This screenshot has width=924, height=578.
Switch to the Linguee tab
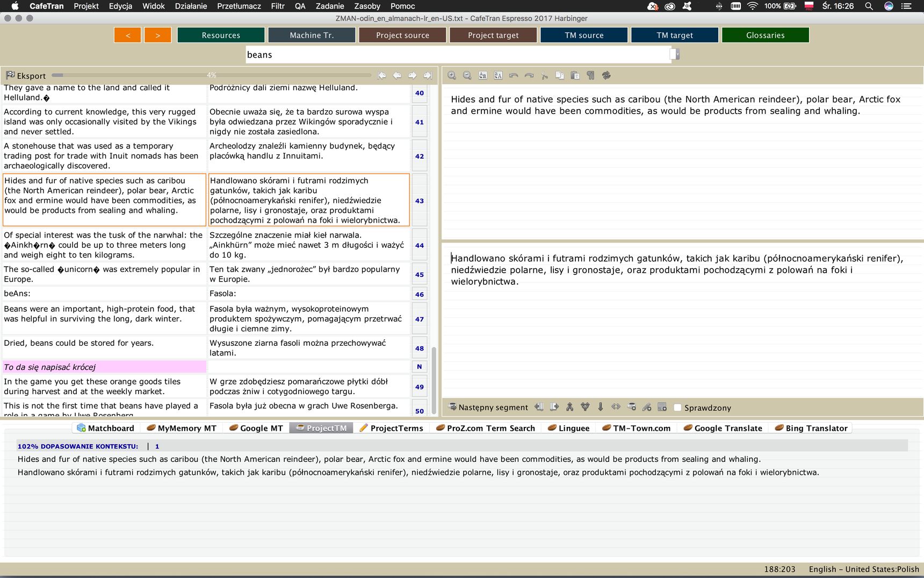[x=568, y=428]
